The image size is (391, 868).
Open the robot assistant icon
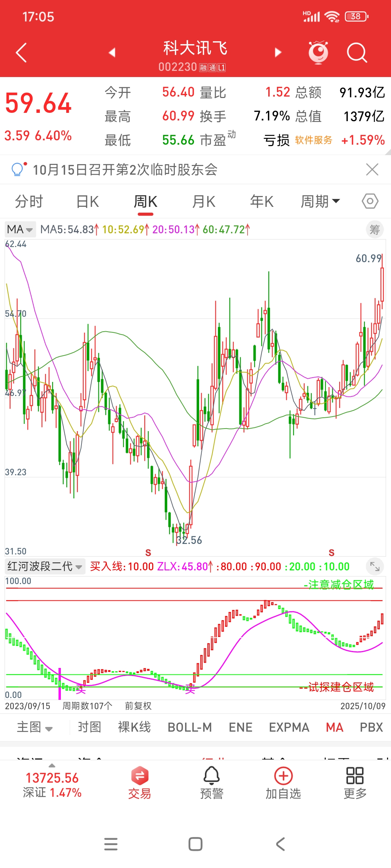pos(318,53)
